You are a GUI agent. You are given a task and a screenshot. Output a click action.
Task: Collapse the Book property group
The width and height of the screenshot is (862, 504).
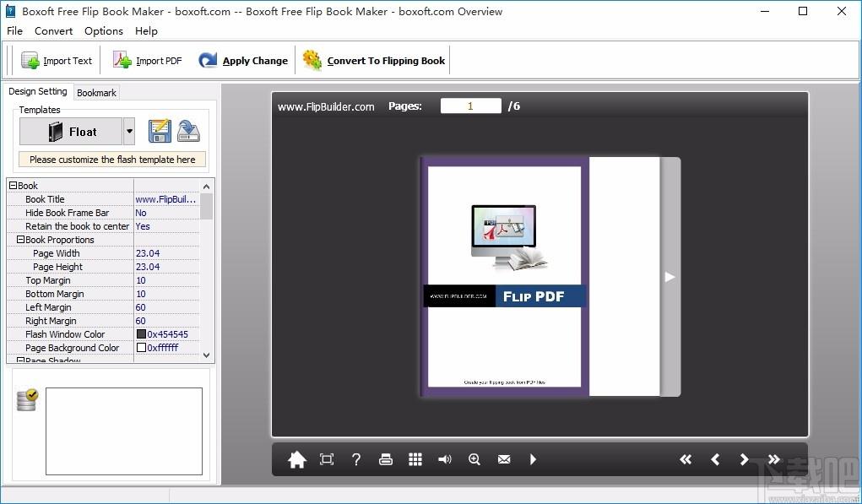[x=14, y=186]
